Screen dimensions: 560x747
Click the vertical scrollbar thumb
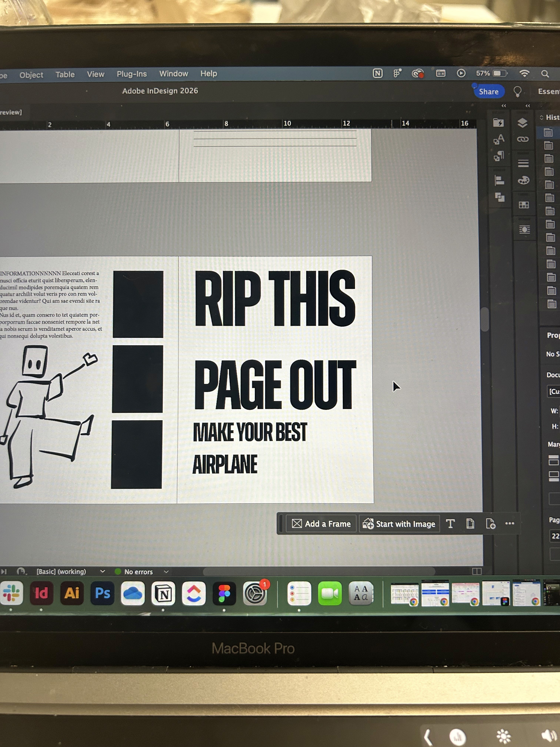pos(484,319)
